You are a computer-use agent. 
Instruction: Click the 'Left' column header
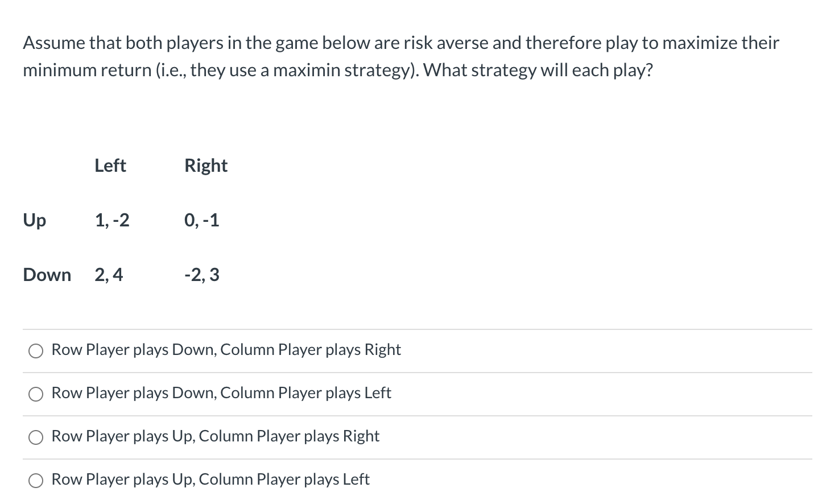[x=110, y=166]
